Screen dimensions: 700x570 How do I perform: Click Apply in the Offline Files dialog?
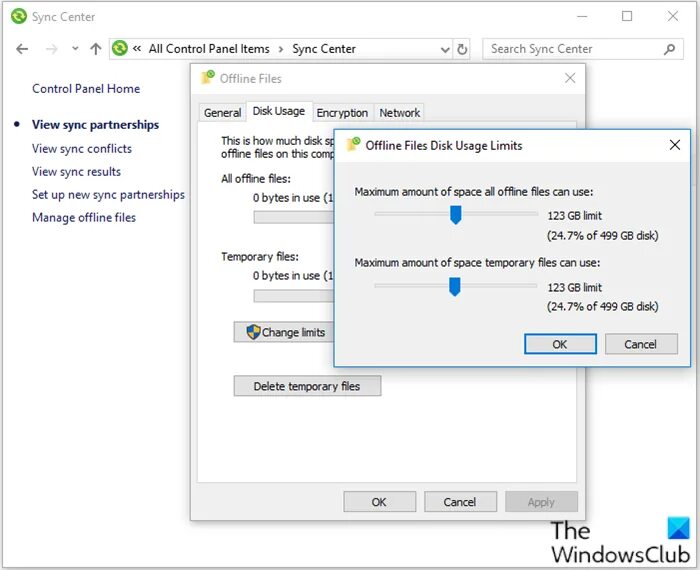pyautogui.click(x=541, y=502)
